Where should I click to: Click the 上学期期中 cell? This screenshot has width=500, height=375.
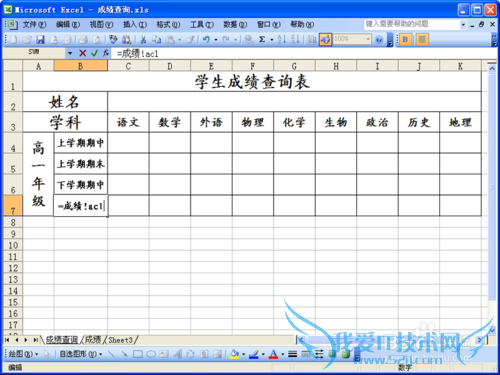[81, 143]
